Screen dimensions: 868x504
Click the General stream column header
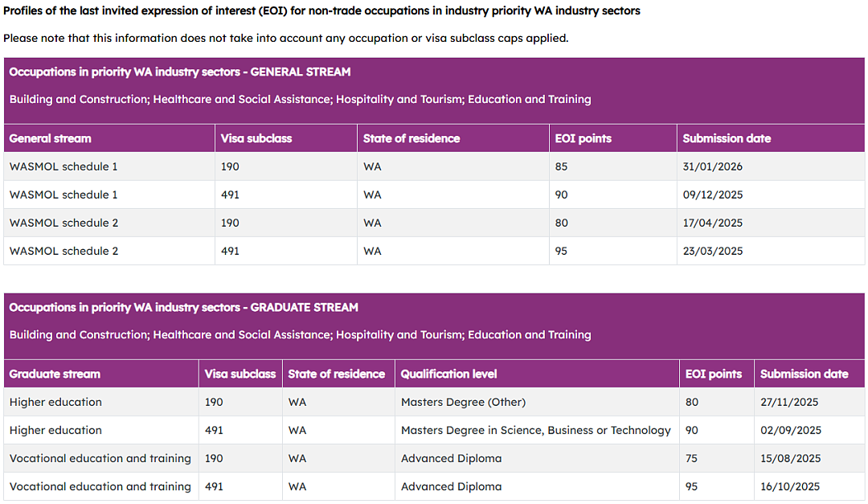click(x=109, y=138)
